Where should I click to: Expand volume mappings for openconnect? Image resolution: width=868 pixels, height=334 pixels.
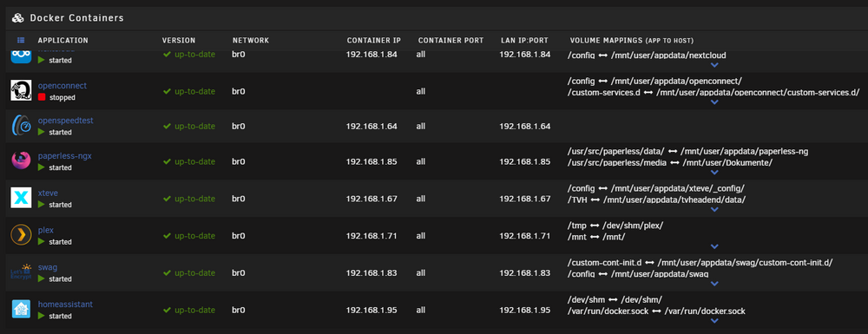[x=714, y=102]
